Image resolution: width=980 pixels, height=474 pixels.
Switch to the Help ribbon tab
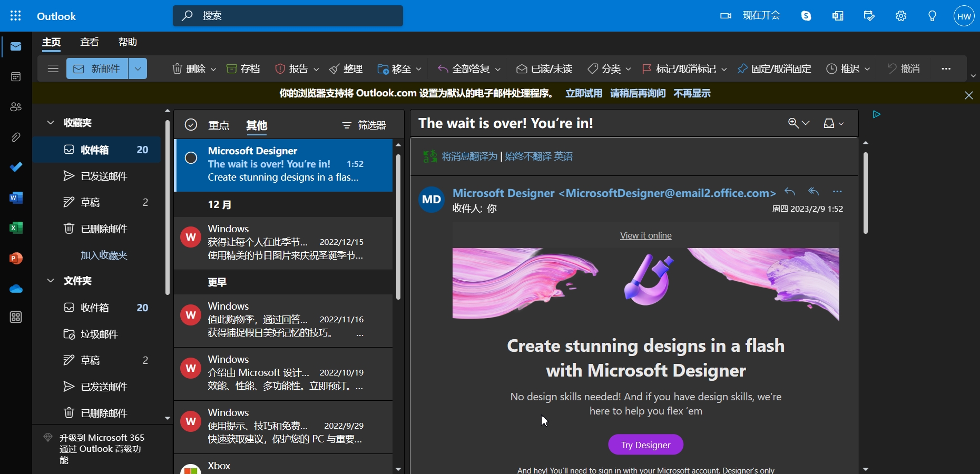pos(128,42)
